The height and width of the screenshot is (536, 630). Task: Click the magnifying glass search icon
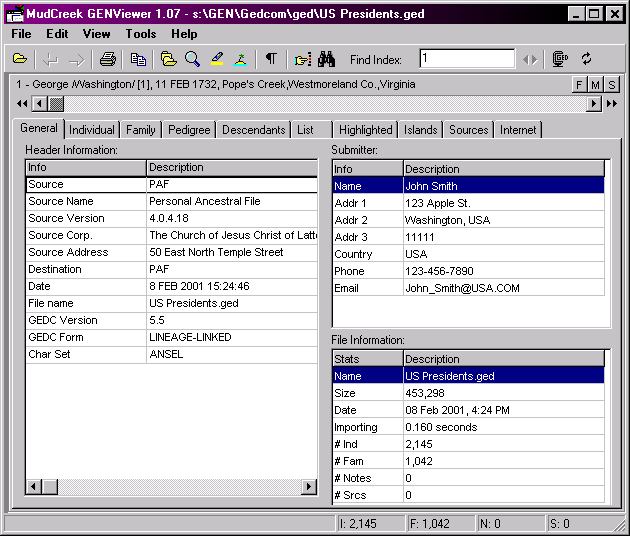tap(193, 59)
